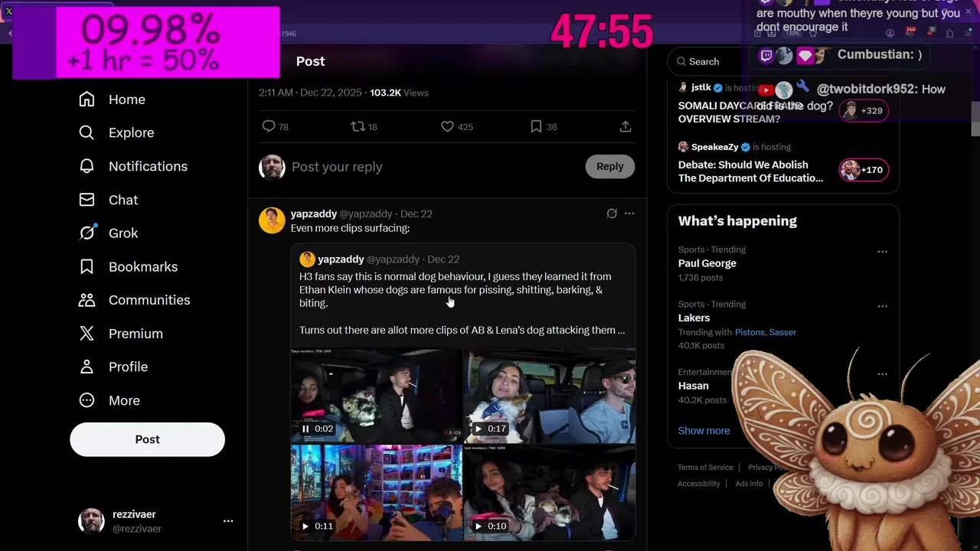The height and width of the screenshot is (551, 980).
Task: Click the reply composer user avatar
Action: pos(272,167)
